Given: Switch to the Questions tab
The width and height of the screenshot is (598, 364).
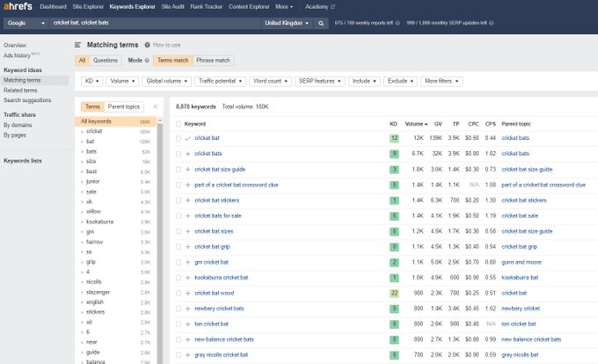Looking at the screenshot, I should 106,61.
